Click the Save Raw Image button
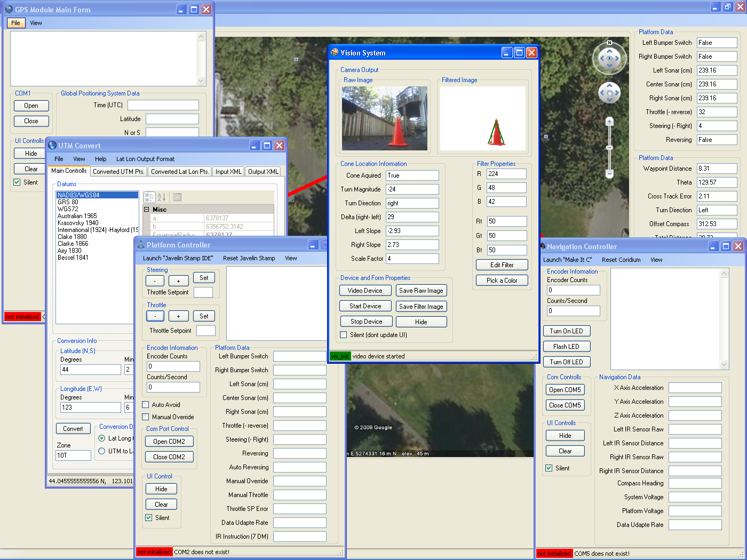The height and width of the screenshot is (560, 747). (x=421, y=291)
